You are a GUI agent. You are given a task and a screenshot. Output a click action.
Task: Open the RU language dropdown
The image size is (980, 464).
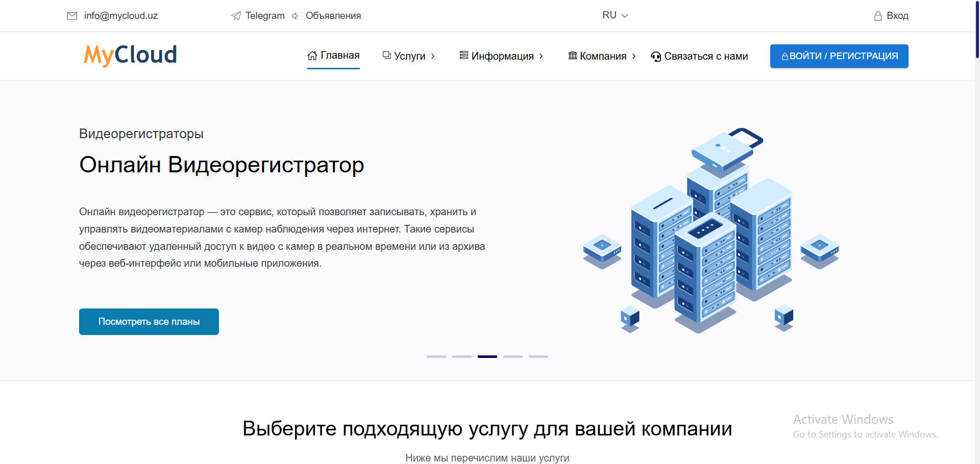[x=615, y=15]
